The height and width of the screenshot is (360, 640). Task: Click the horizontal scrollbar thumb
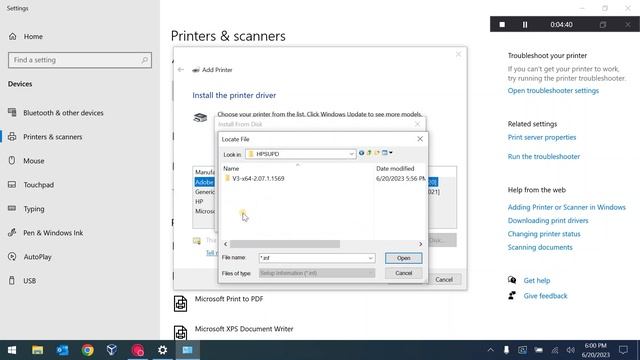pyautogui.click(x=284, y=244)
